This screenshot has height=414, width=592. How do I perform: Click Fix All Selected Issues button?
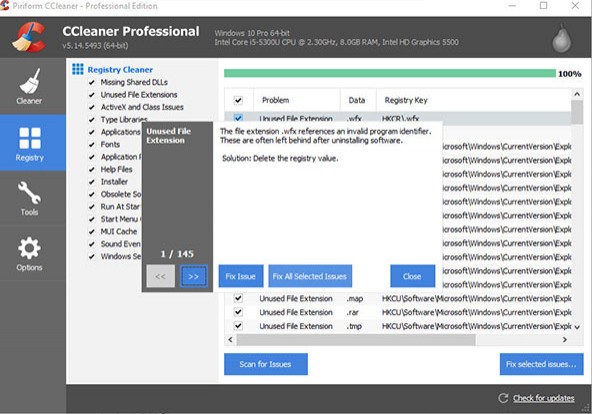coord(310,276)
